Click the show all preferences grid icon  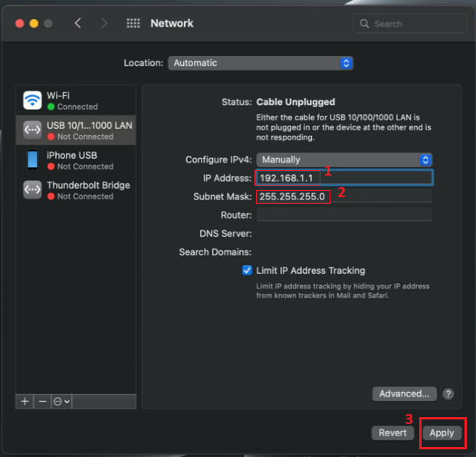(133, 24)
